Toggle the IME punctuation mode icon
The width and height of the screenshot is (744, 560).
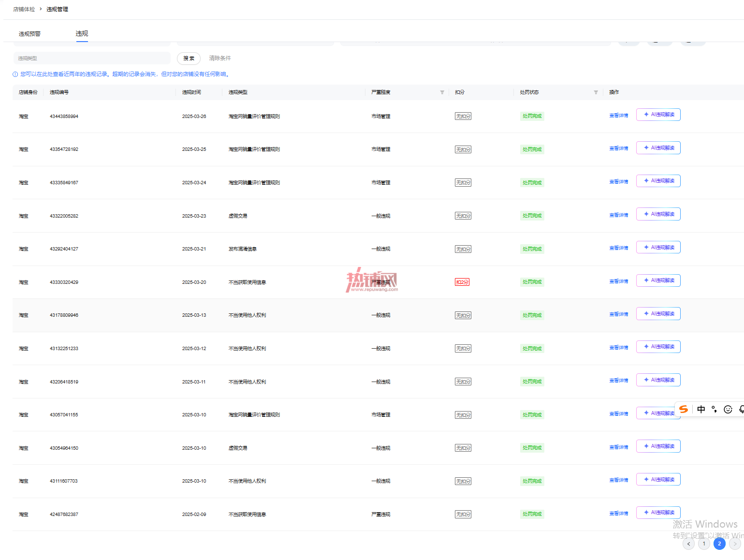[715, 410]
